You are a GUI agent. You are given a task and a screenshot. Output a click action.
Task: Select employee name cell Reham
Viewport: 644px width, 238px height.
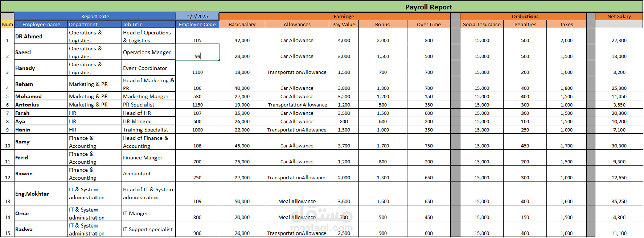(x=41, y=84)
